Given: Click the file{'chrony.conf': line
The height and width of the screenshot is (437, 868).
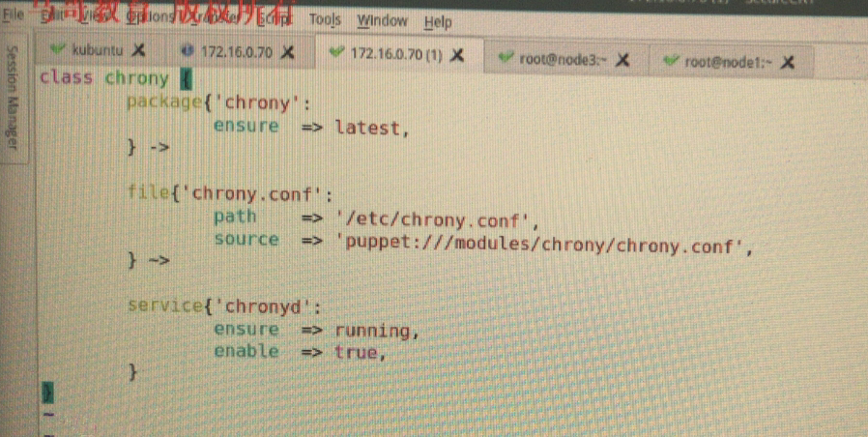Looking at the screenshot, I should [230, 194].
